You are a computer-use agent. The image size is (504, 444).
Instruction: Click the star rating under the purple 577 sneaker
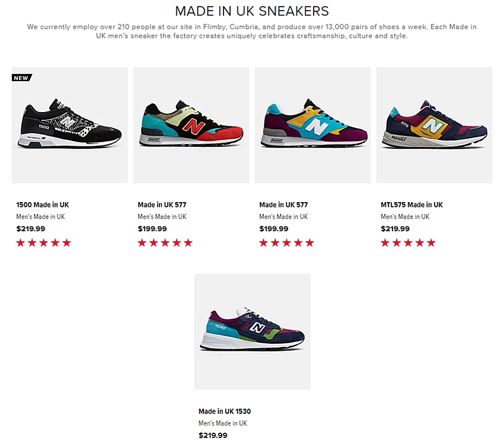[x=287, y=242]
